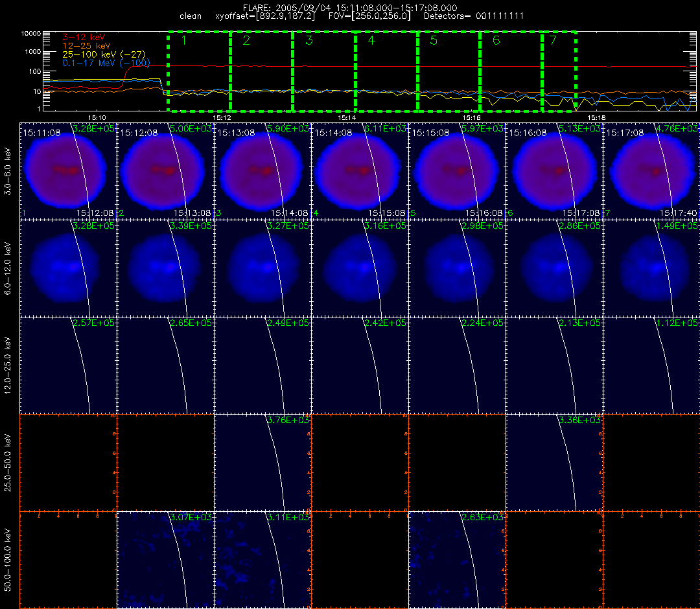This screenshot has height=609, width=700.
Task: Click the 12-25 keV legend entry
Action: [x=86, y=46]
